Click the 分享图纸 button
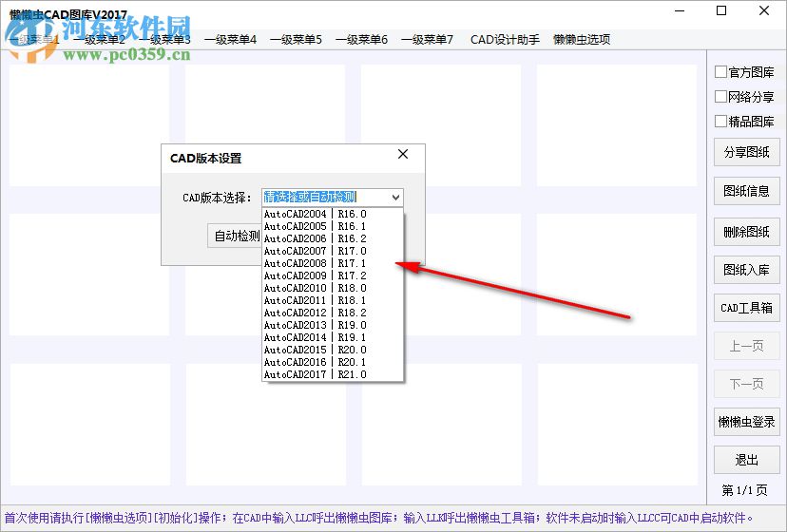787x532 pixels. coord(747,152)
